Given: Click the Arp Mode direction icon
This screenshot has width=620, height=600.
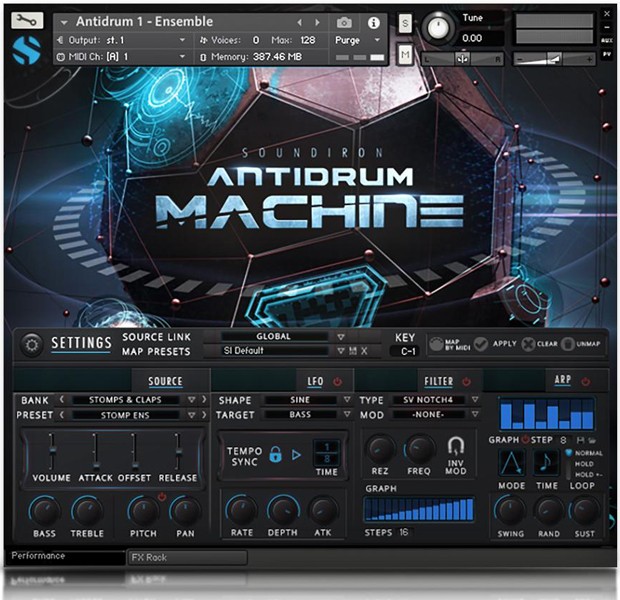Looking at the screenshot, I should click(511, 462).
